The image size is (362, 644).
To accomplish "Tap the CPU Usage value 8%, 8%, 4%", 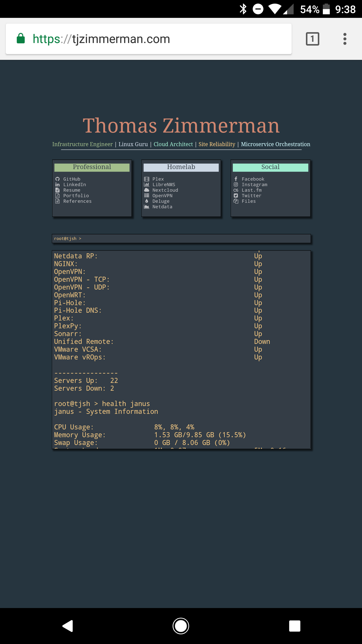I will [174, 427].
